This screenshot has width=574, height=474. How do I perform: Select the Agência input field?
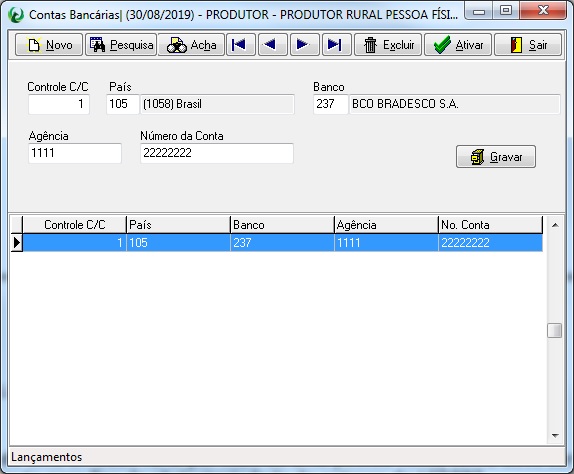coord(75,153)
